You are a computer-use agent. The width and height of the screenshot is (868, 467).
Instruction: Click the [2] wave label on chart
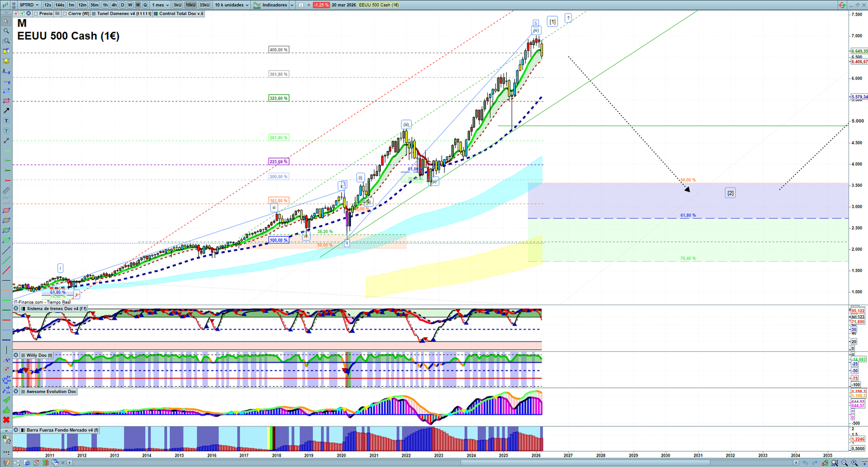point(731,193)
